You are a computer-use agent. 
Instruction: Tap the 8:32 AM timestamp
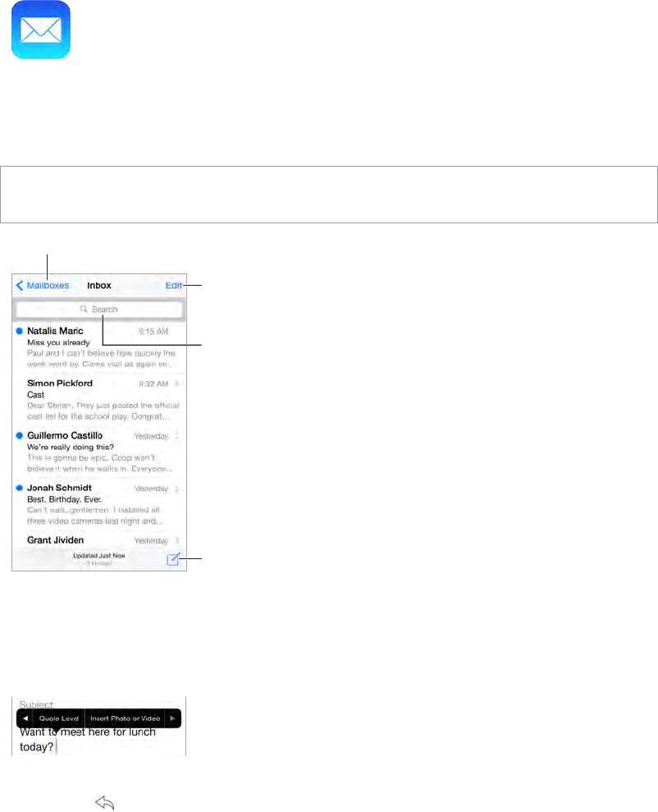153,383
